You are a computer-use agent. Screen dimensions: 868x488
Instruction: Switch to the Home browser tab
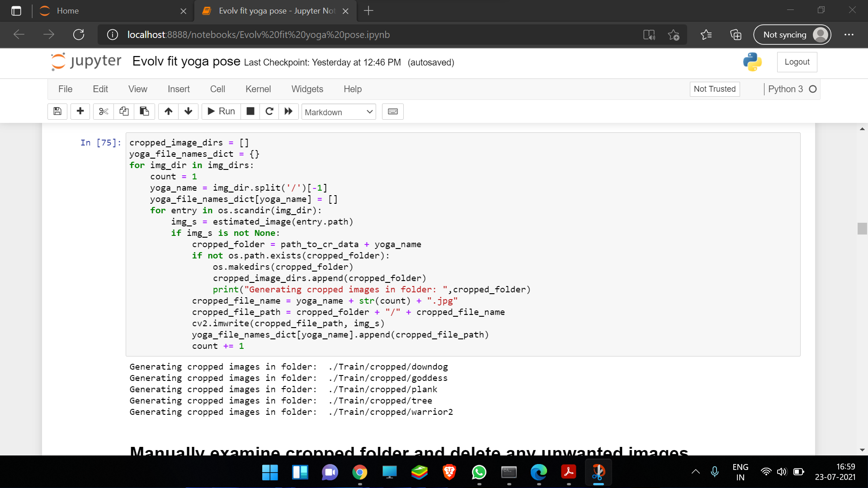(68, 11)
